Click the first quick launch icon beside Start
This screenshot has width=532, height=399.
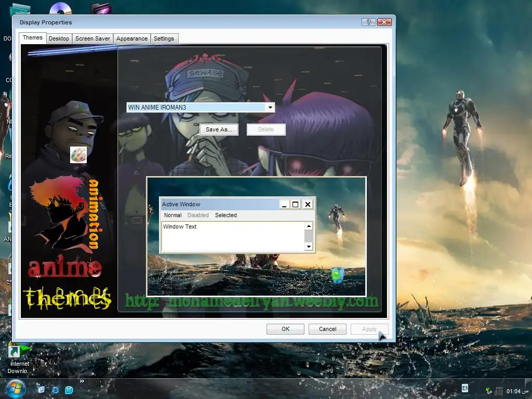(x=42, y=390)
